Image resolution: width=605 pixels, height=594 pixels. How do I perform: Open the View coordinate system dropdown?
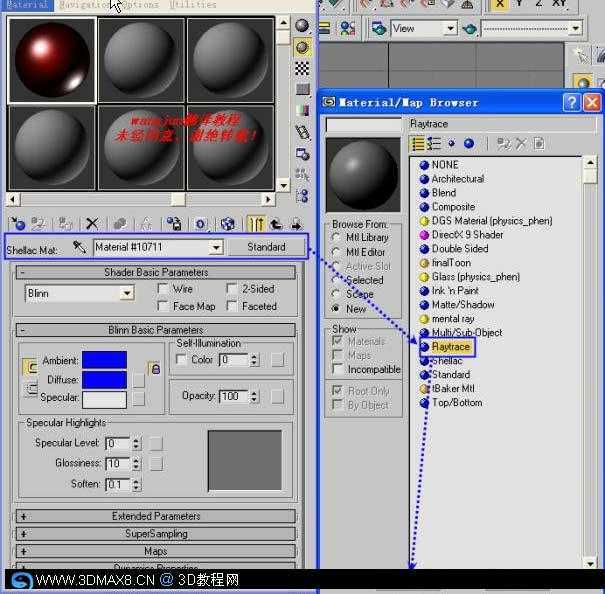(x=450, y=28)
